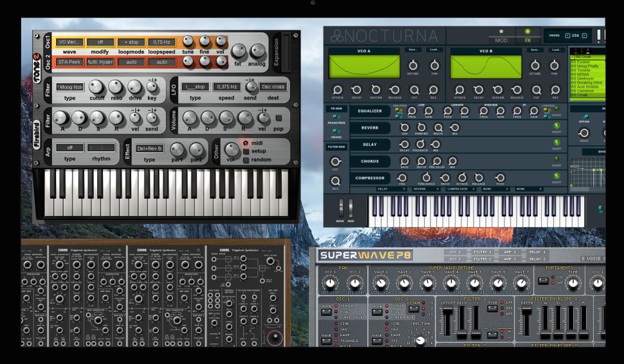Toggle Nocturna Compressor on/off LED
624x364 pixels.
pos(556,176)
